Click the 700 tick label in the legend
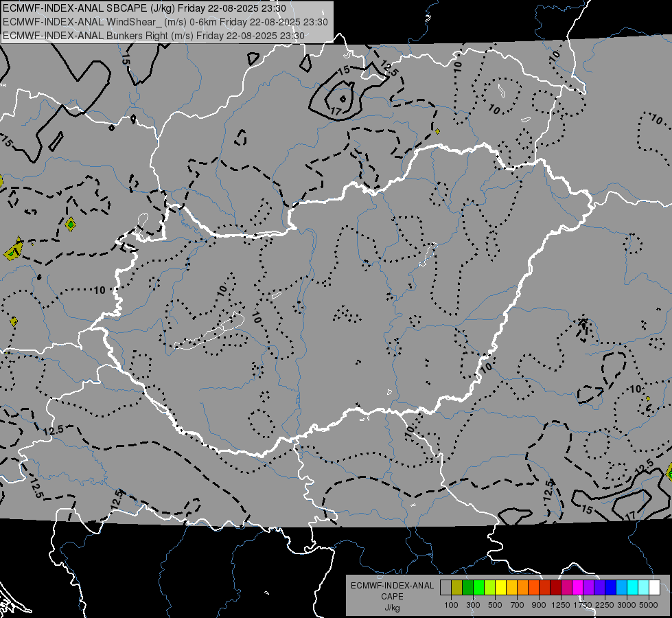Screen dimensions: 672x618 (x=518, y=605)
